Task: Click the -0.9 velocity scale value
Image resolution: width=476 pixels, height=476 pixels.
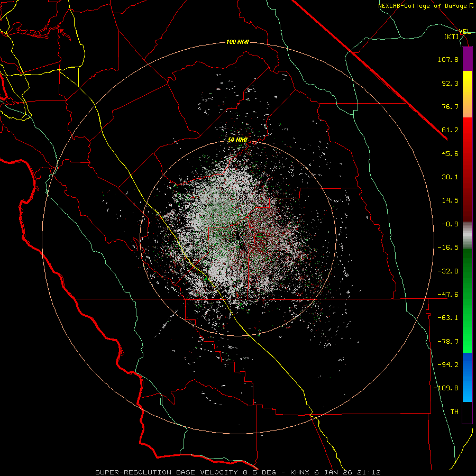Action: click(x=450, y=224)
